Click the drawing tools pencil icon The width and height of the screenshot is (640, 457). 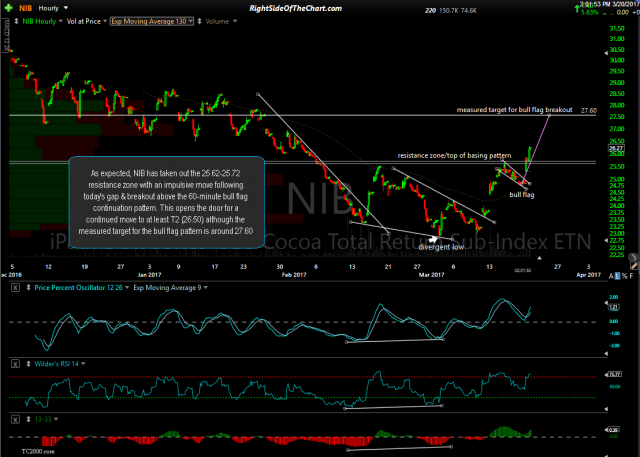[633, 266]
